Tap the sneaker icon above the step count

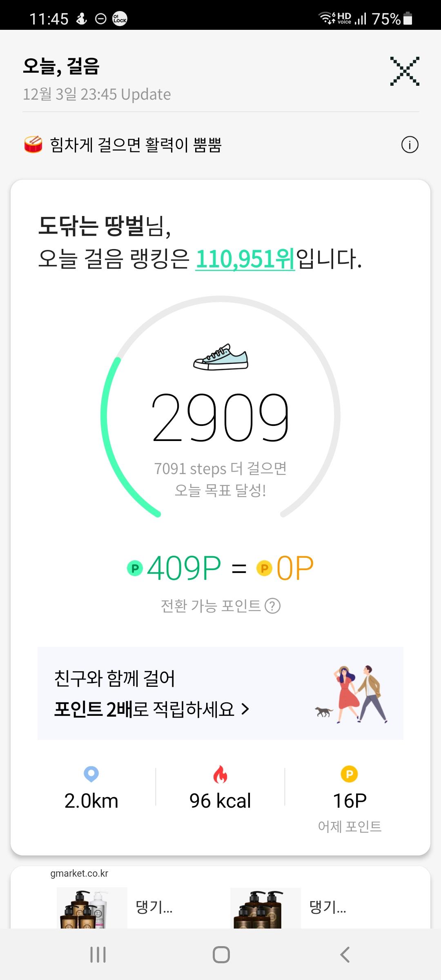pos(220,357)
